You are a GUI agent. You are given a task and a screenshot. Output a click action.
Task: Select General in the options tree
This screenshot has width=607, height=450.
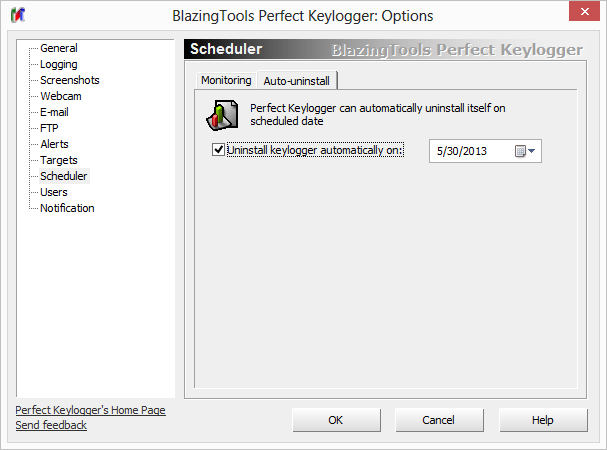58,48
